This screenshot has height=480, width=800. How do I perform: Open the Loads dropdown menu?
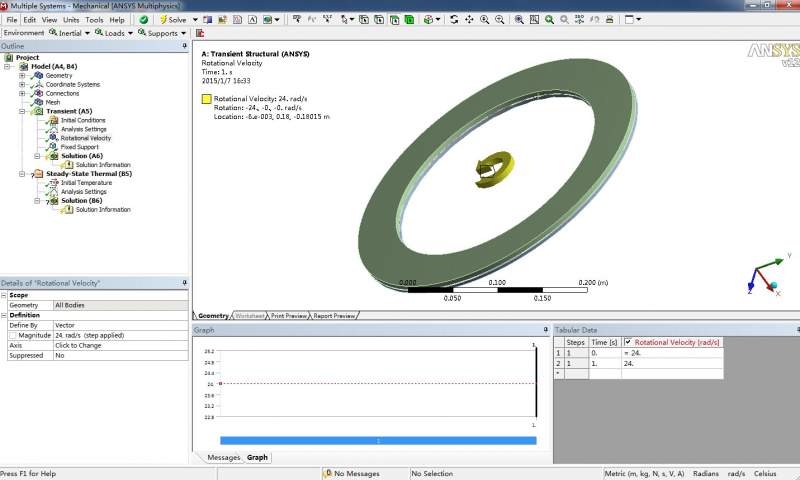(x=113, y=33)
